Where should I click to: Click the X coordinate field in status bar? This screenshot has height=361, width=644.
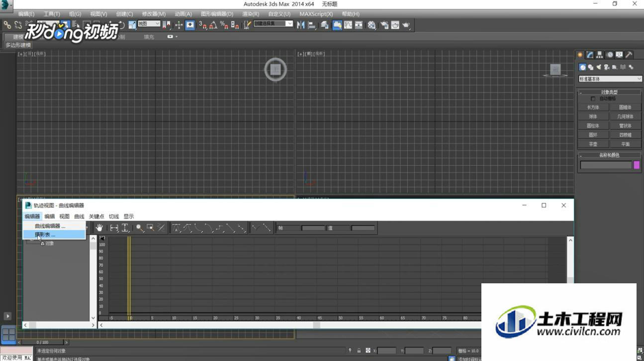coord(387,351)
